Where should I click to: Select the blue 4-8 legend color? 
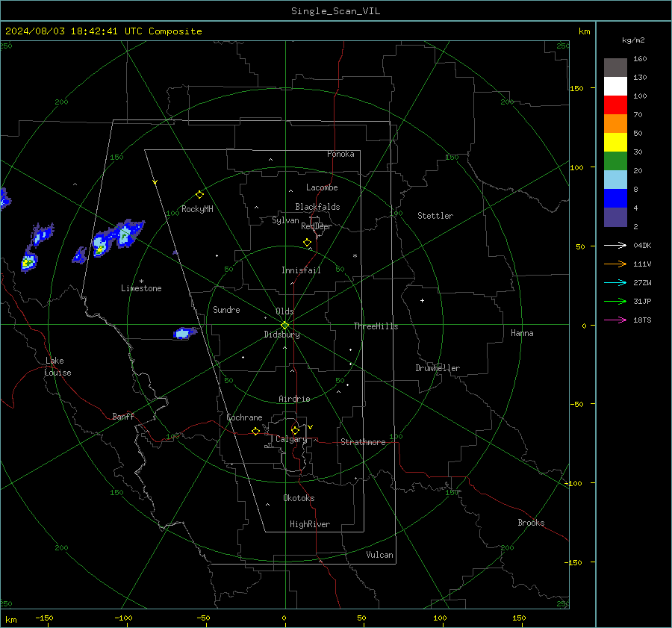coord(615,199)
